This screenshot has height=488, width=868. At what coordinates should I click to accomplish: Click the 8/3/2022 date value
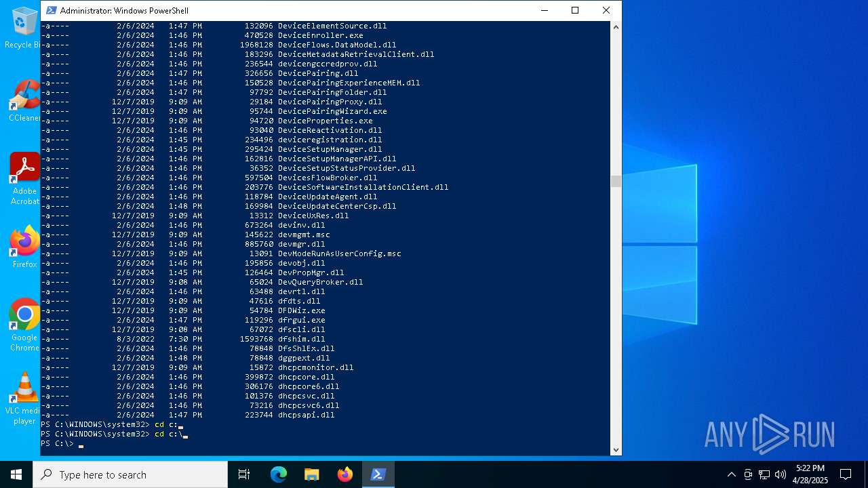(x=135, y=339)
